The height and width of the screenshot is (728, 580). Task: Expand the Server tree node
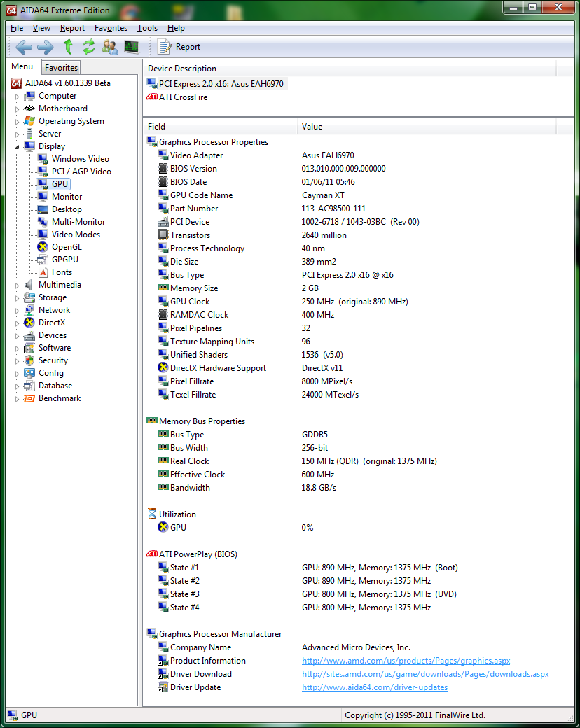pos(18,134)
